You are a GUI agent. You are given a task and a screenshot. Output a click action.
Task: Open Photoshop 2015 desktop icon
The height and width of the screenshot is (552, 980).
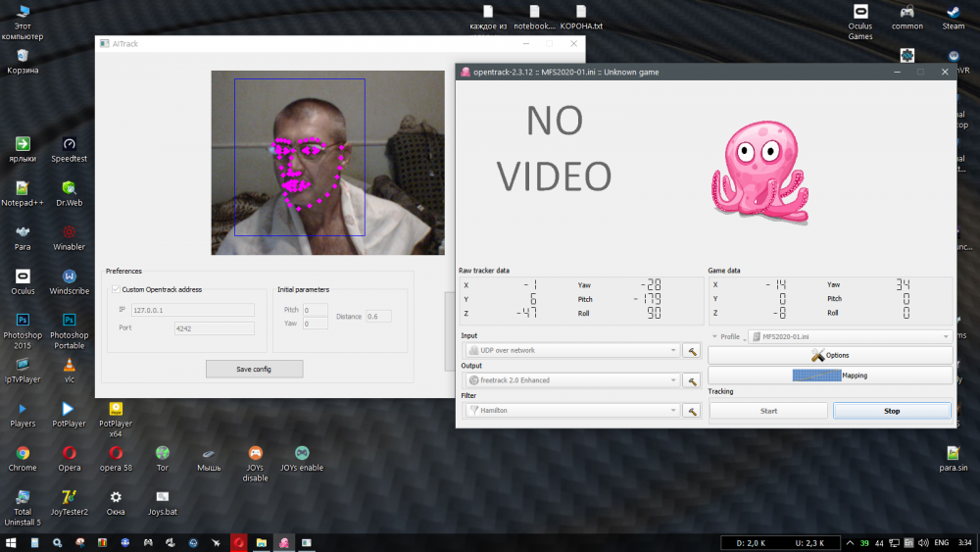23,331
